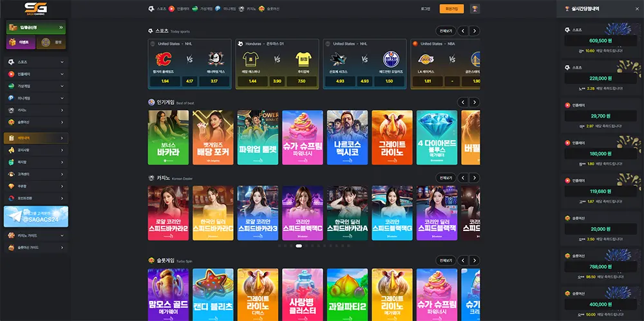This screenshot has height=321, width=644.
Task: Select the 1.94 odds for Calgary Flames
Action: coord(165,81)
